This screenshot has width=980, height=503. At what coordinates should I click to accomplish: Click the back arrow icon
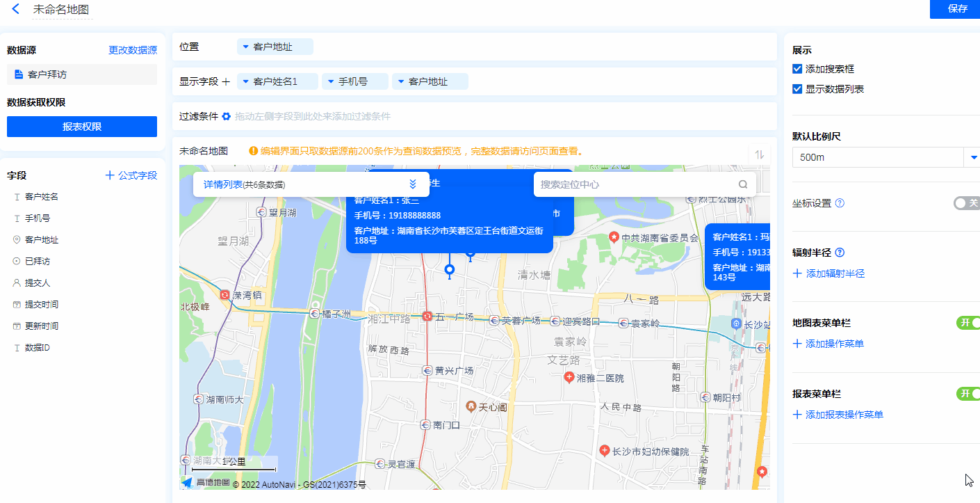click(15, 9)
